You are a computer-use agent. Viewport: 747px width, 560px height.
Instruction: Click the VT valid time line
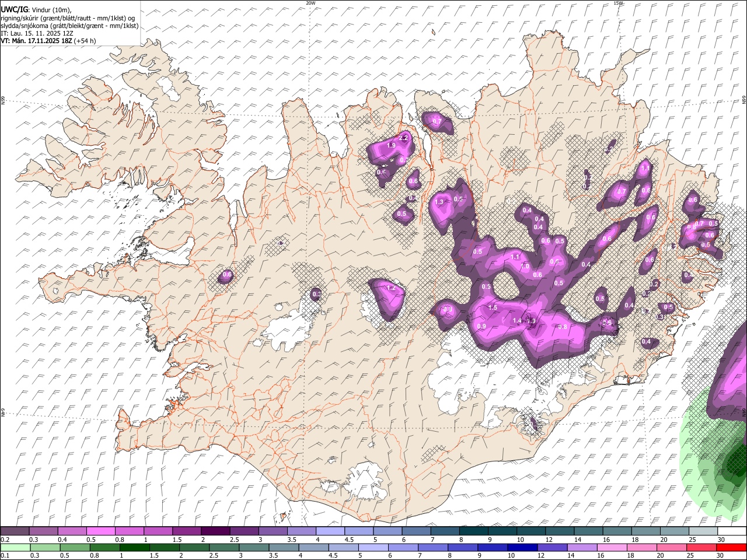(48, 41)
